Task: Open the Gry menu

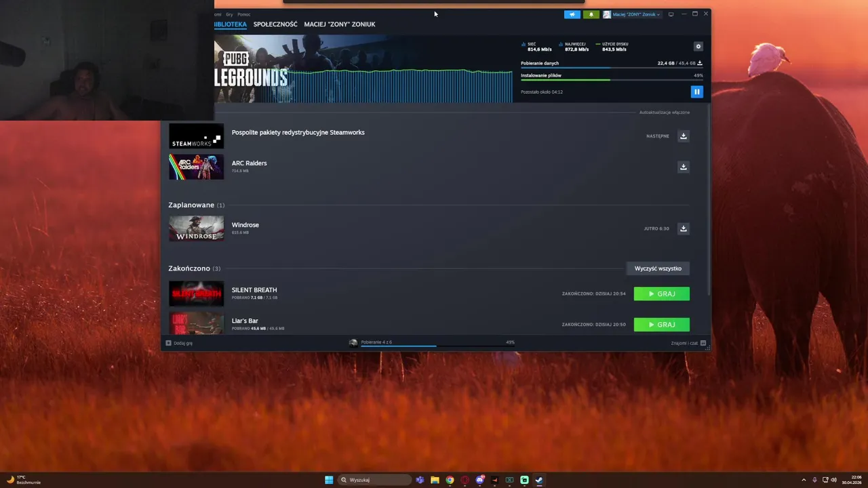Action: tap(229, 14)
